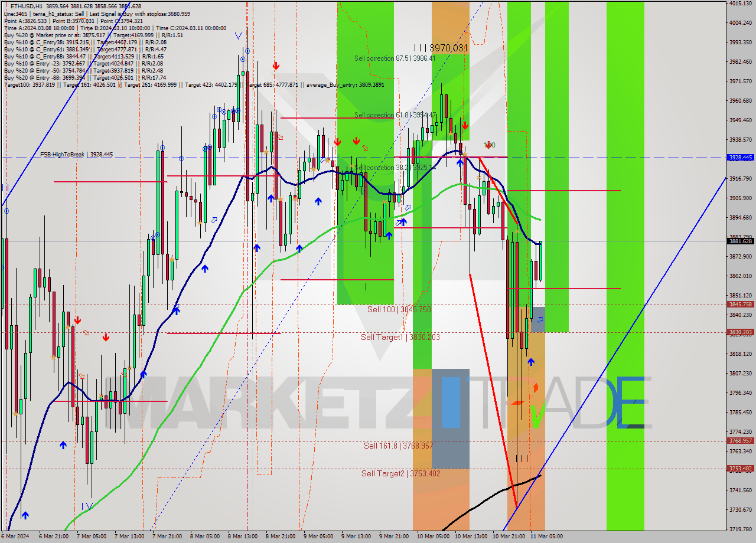Click the 4004.240 price scale value

click(741, 23)
